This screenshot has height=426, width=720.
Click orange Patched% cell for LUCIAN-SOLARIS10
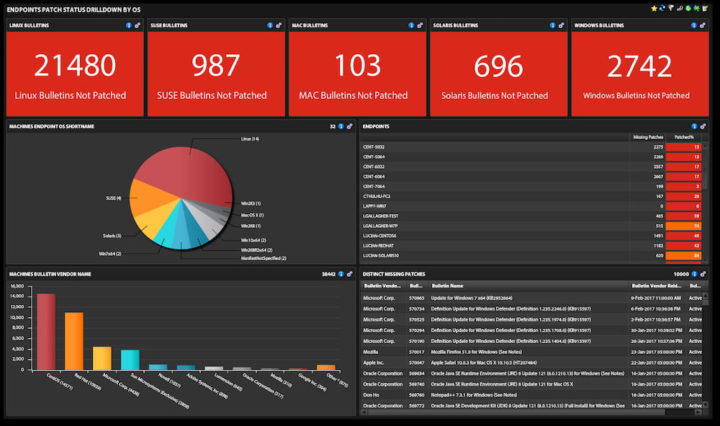coord(683,256)
